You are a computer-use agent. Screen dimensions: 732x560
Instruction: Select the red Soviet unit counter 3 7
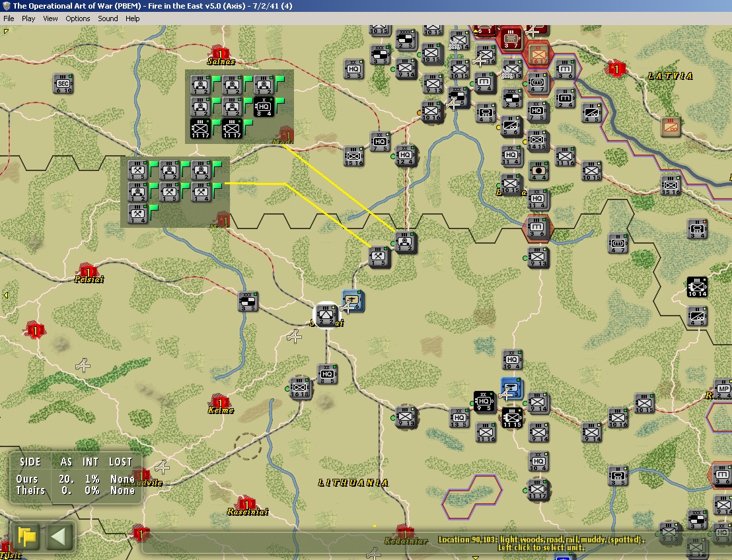[x=511, y=39]
